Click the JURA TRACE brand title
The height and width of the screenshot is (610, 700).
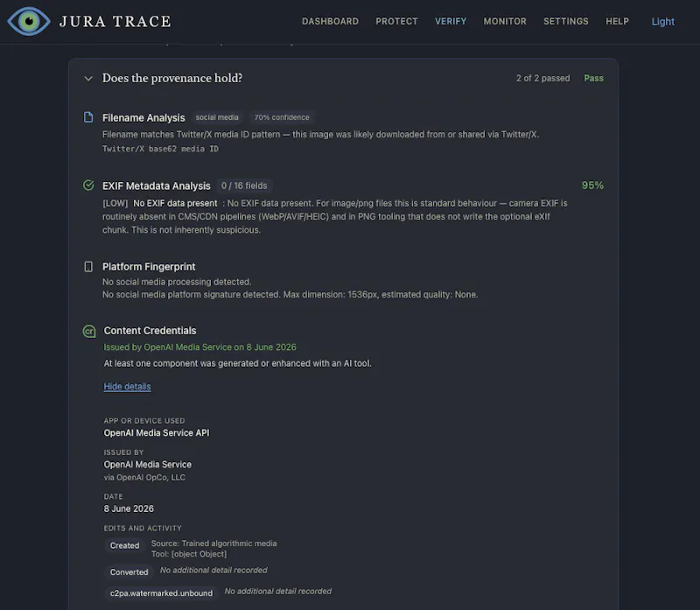pyautogui.click(x=115, y=21)
